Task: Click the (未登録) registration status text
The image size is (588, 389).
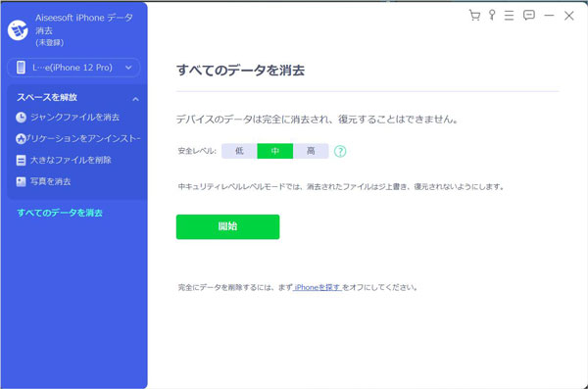Action: click(x=50, y=43)
